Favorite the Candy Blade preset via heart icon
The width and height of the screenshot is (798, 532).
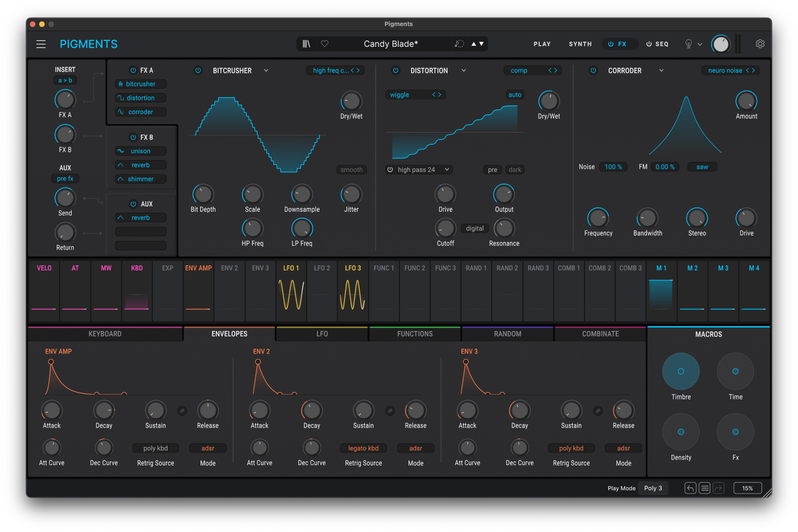point(324,44)
